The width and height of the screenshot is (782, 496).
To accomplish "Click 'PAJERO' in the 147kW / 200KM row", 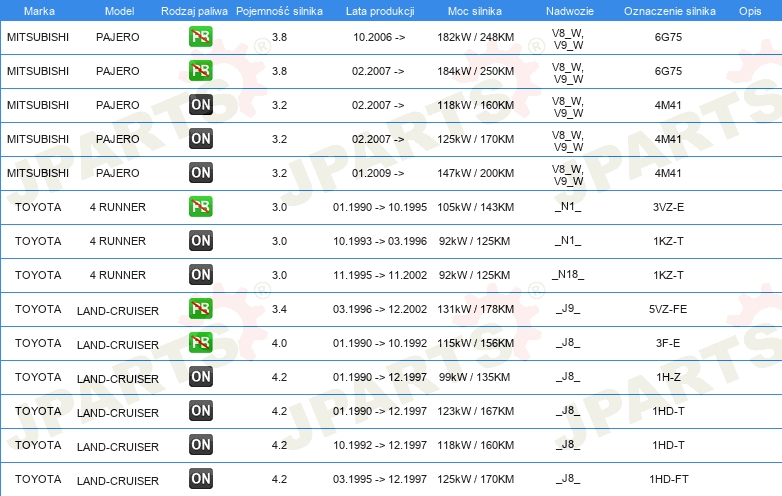I will (x=118, y=173).
